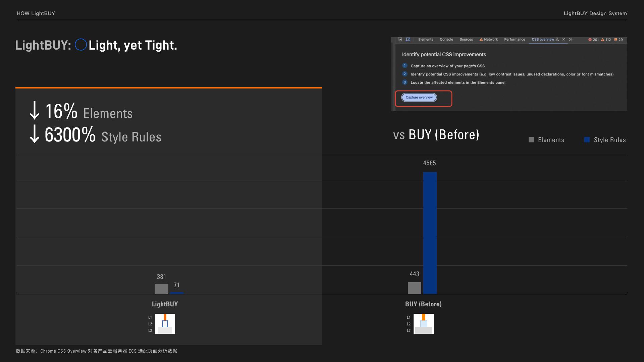Image resolution: width=644 pixels, height=362 pixels.
Task: Click the inspect element picker icon
Action: tap(400, 40)
